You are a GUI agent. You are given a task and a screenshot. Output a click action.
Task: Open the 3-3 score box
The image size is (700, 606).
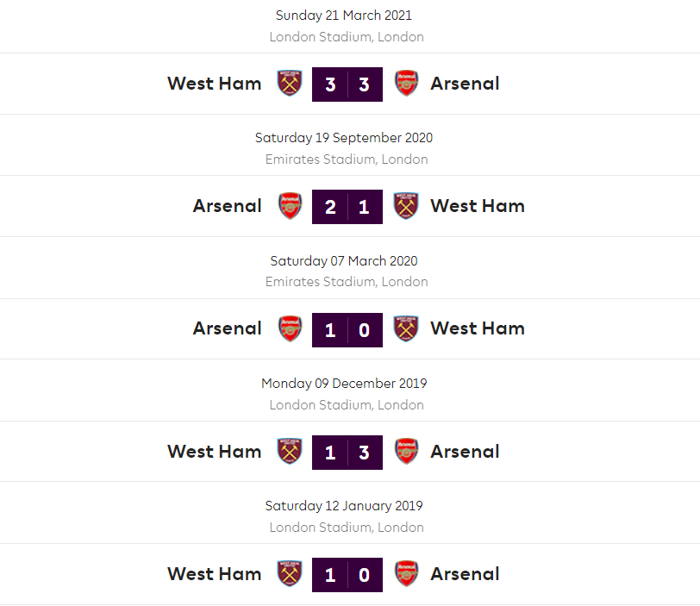[347, 84]
